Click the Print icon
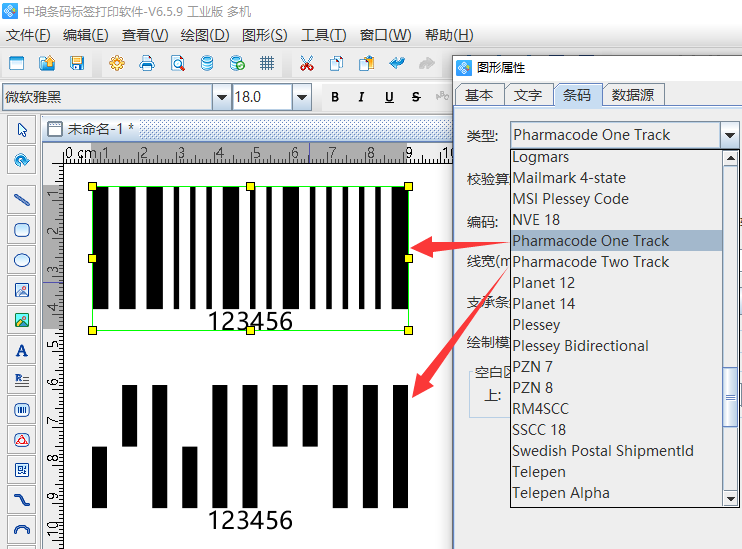This screenshot has width=742, height=549. pos(147,63)
